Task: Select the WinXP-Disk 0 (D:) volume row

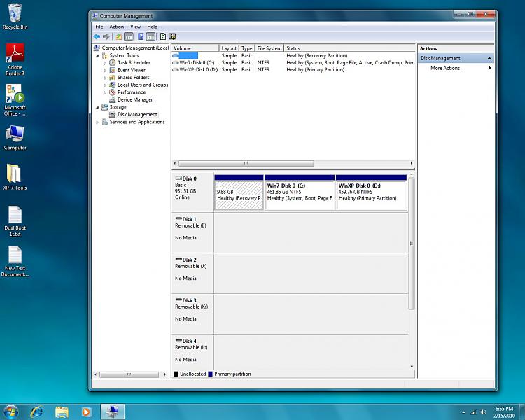Action: tap(293, 70)
